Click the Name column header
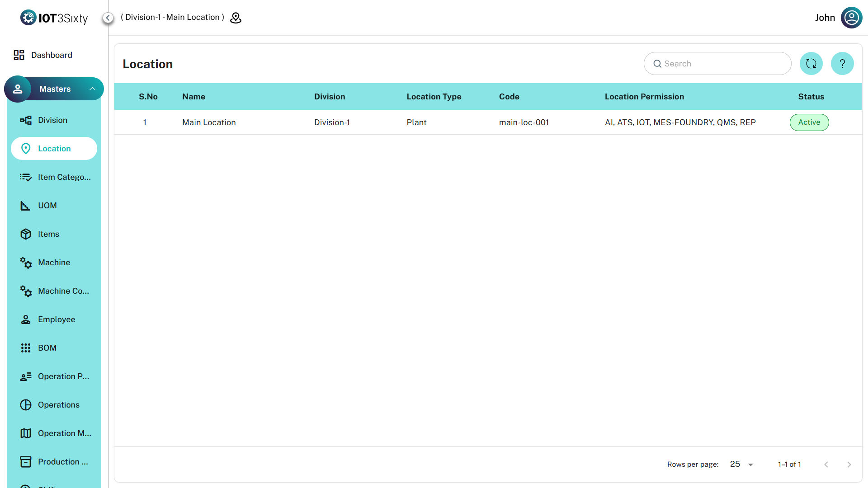The height and width of the screenshot is (488, 868). click(193, 97)
